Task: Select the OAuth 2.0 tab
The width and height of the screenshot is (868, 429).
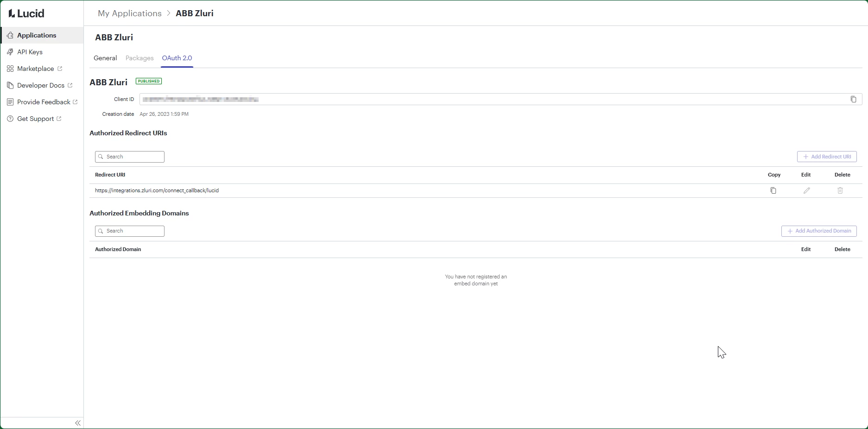Action: [177, 58]
